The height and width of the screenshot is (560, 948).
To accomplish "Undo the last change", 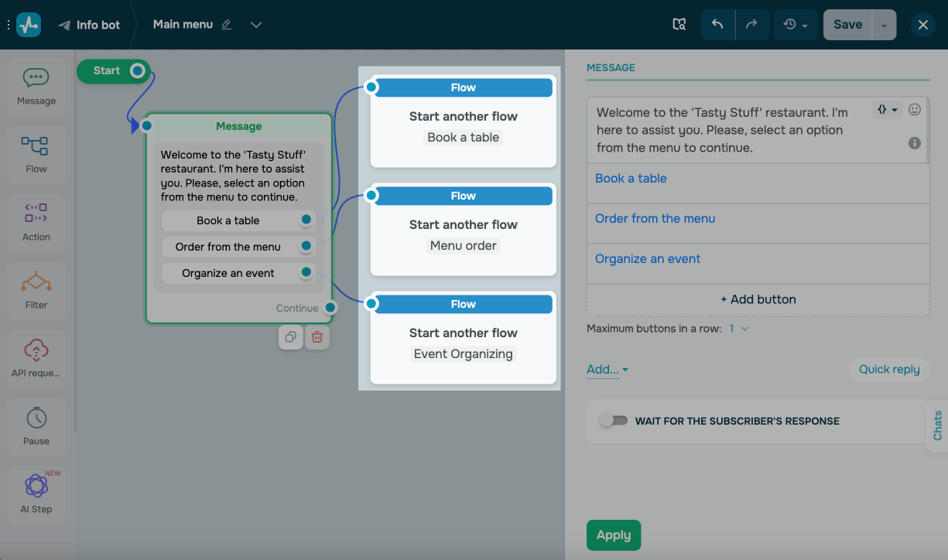I will point(717,25).
